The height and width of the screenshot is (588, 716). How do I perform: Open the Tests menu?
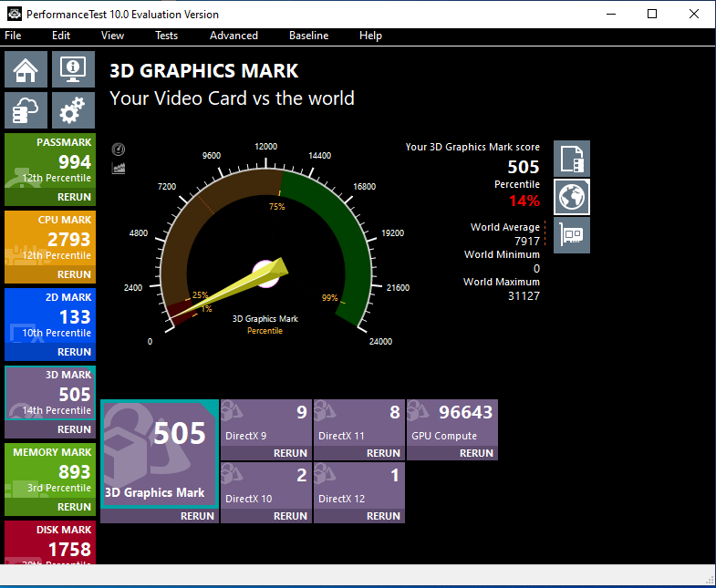tap(166, 36)
